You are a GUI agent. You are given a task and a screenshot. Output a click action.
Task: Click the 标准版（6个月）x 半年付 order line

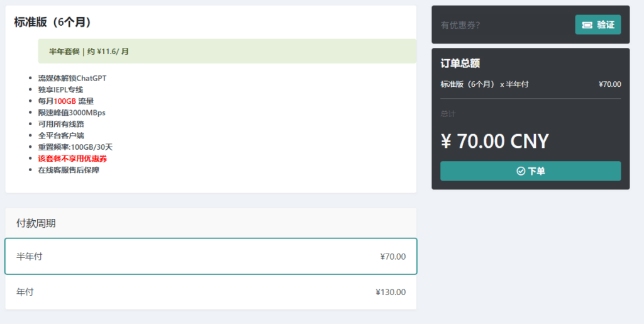click(484, 84)
